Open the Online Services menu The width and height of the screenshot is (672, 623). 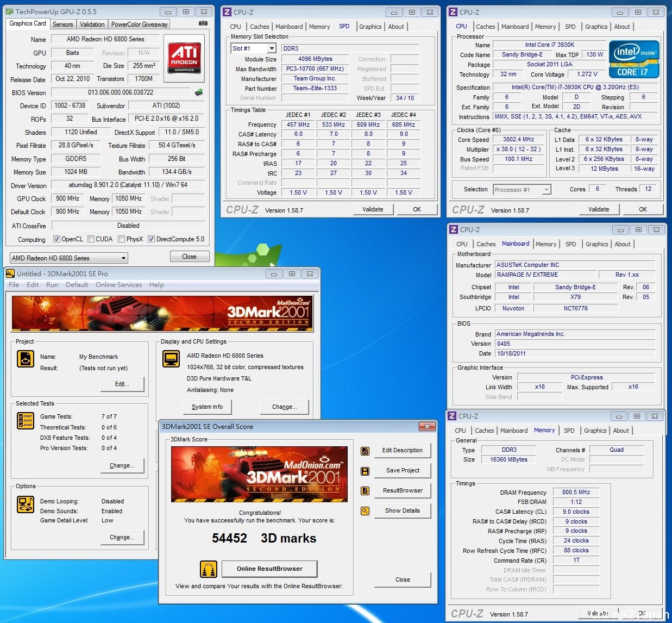coord(118,285)
